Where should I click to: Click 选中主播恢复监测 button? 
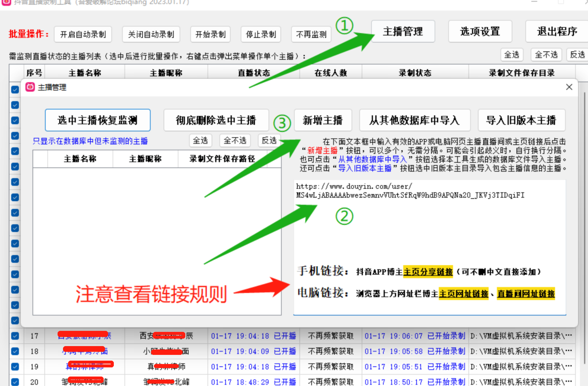pos(98,120)
